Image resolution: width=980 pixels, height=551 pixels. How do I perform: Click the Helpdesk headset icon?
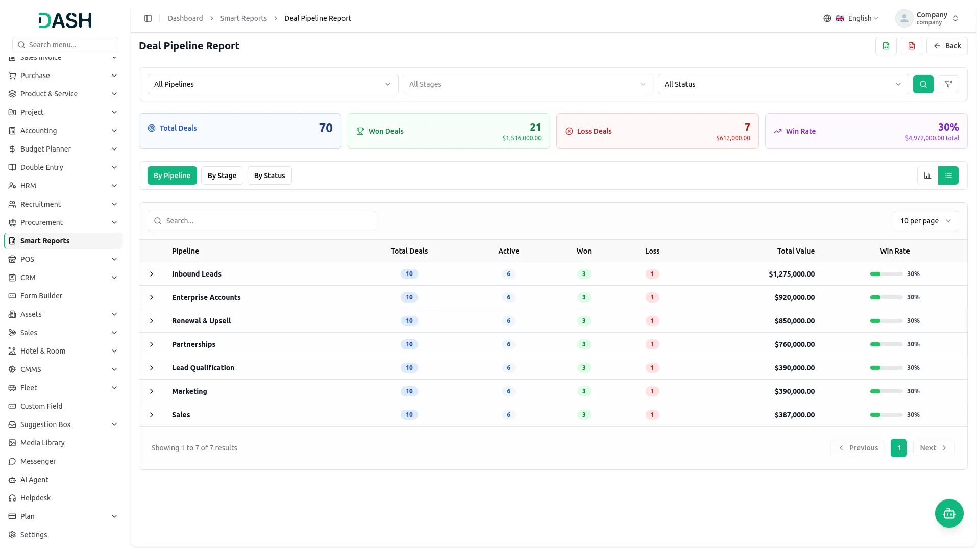(12, 498)
